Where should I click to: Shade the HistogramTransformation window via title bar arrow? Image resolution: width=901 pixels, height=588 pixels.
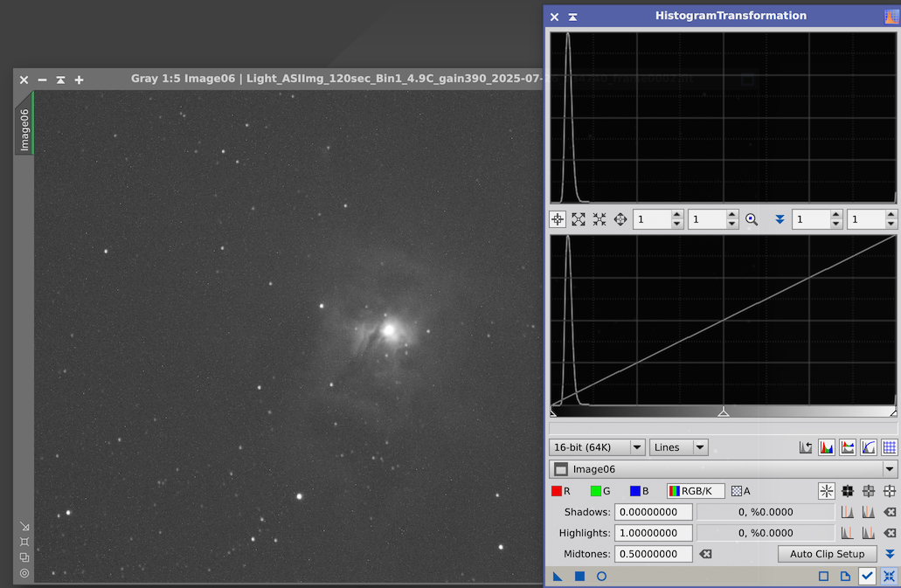(x=572, y=17)
